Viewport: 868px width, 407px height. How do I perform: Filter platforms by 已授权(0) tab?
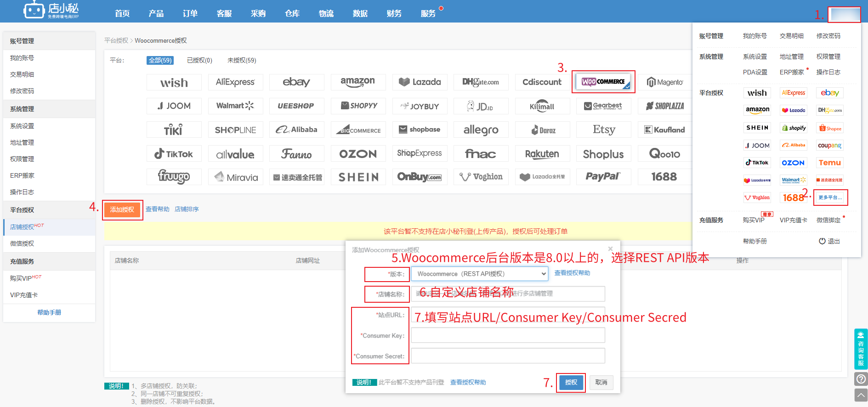(x=199, y=60)
